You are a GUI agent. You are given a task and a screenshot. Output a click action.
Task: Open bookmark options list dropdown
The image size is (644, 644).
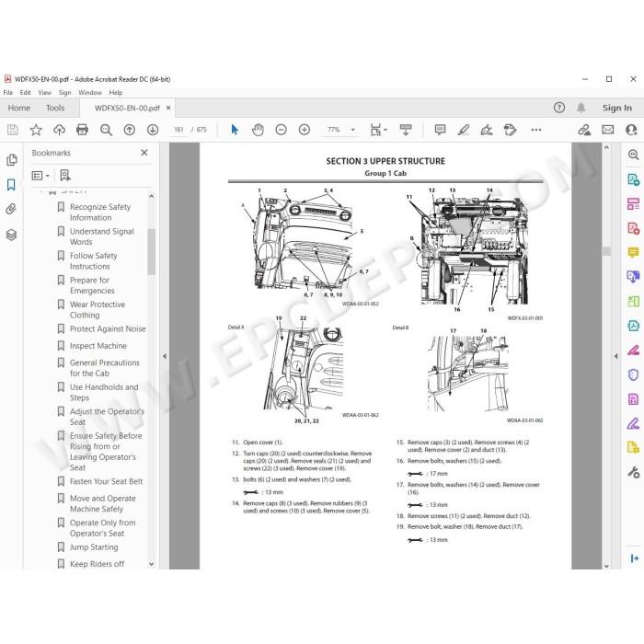pyautogui.click(x=40, y=176)
